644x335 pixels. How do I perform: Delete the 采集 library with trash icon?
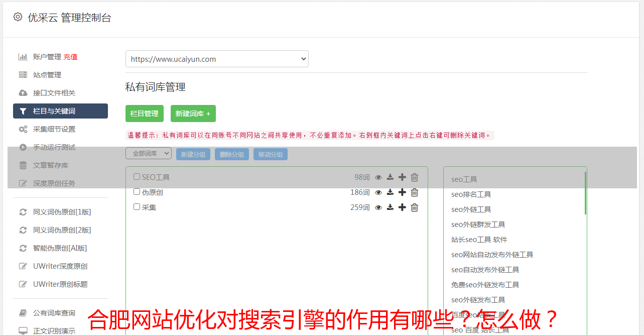(x=415, y=207)
